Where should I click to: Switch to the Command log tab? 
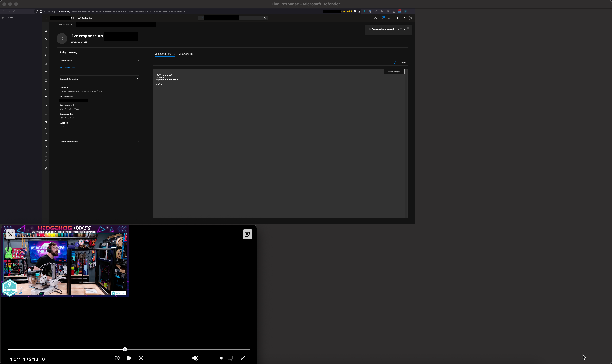(186, 54)
